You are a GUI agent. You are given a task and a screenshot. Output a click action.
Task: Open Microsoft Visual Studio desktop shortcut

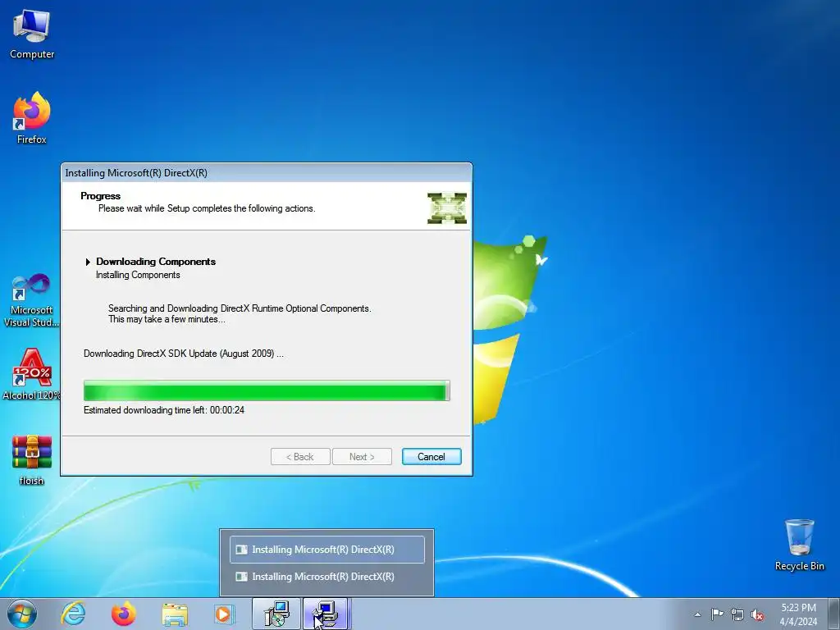(31, 300)
